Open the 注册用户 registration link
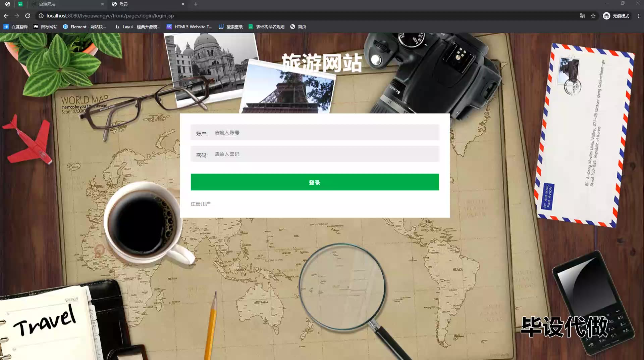The width and height of the screenshot is (644, 360). tap(201, 204)
